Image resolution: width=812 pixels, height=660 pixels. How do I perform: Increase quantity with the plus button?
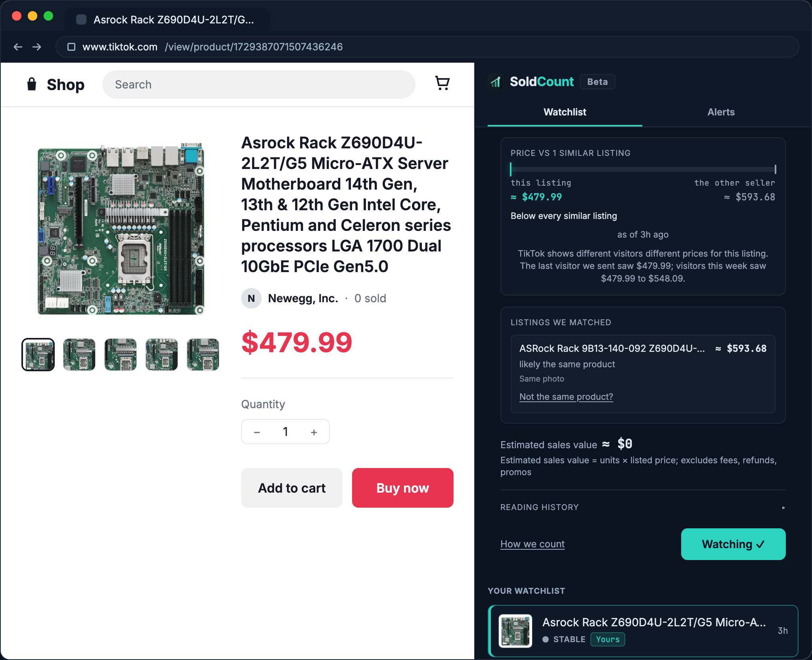[314, 432]
